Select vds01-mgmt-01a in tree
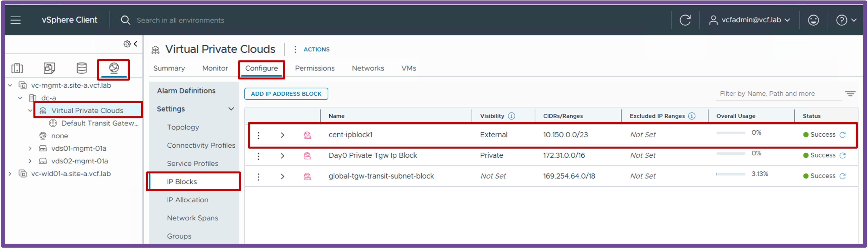Image resolution: width=868 pixels, height=248 pixels. tap(78, 148)
